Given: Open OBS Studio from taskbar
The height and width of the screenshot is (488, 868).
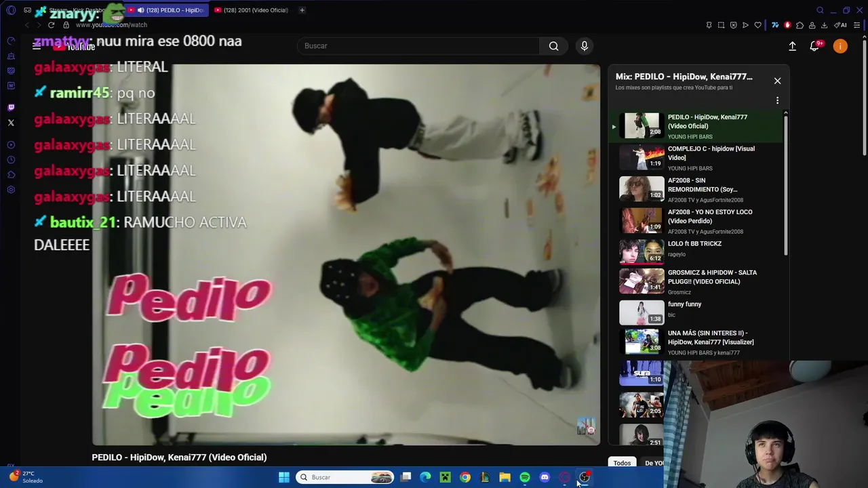Looking at the screenshot, I should [x=585, y=477].
